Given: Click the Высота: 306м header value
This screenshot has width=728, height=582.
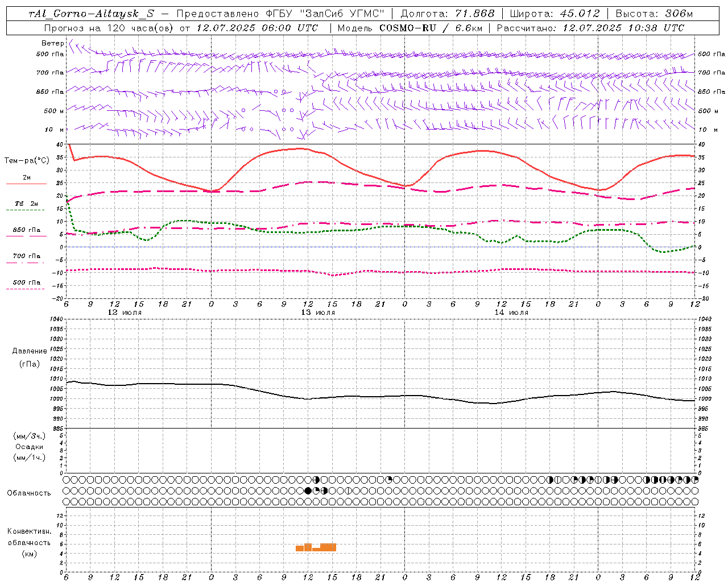Looking at the screenshot, I should tap(654, 14).
